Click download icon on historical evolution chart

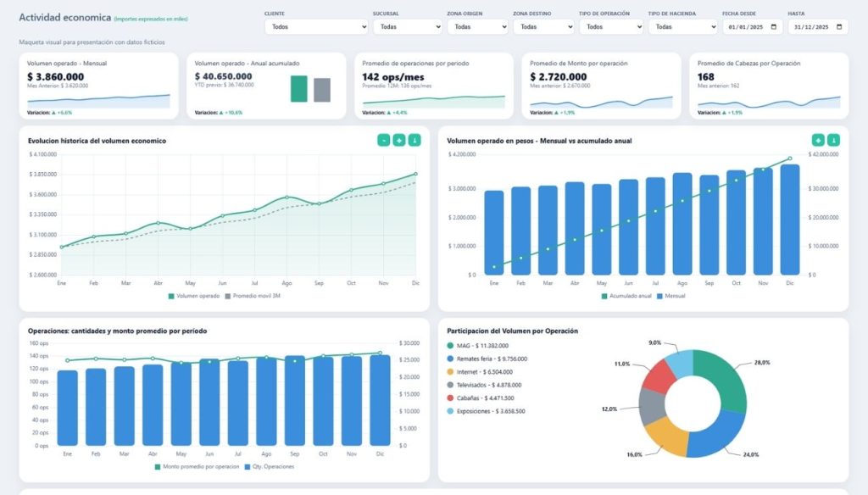tap(415, 140)
